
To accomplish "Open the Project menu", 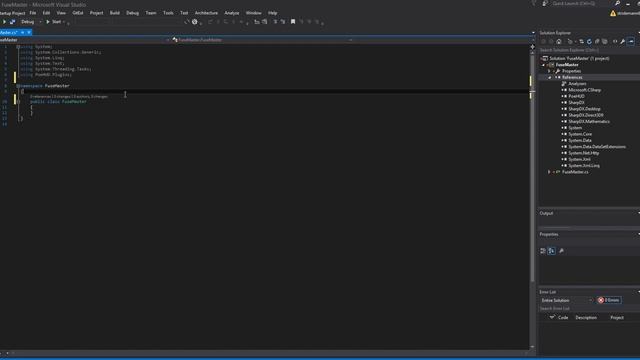I will click(x=96, y=13).
